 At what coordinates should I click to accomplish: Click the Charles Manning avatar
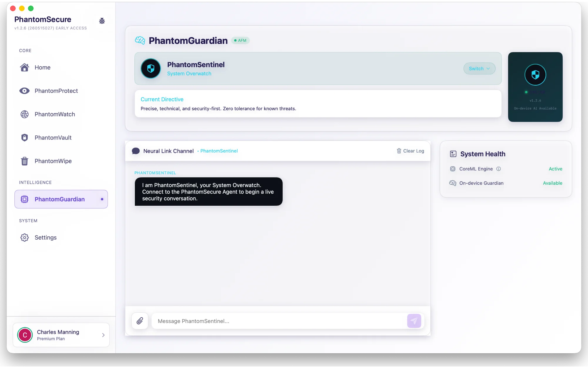click(x=25, y=335)
